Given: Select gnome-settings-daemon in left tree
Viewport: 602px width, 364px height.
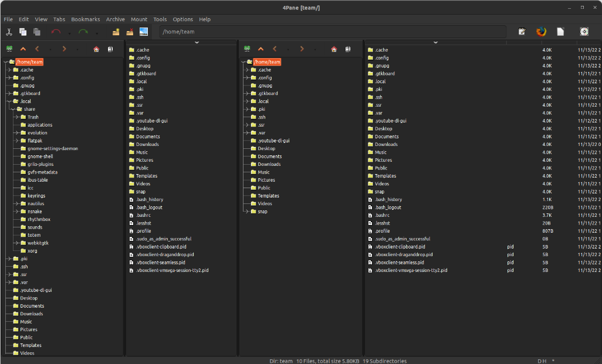Looking at the screenshot, I should 53,148.
